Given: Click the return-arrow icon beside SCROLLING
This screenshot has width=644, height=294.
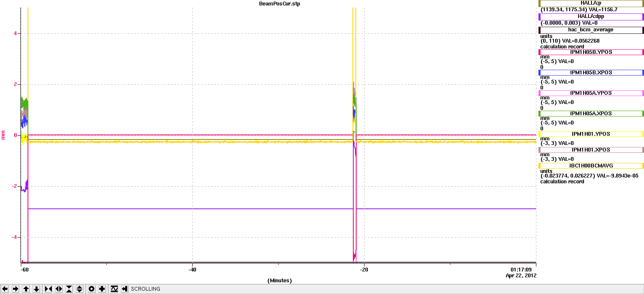Looking at the screenshot, I should [125, 289].
